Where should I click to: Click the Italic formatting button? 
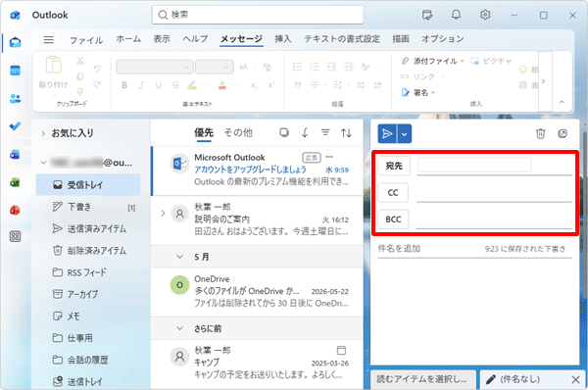pos(141,85)
